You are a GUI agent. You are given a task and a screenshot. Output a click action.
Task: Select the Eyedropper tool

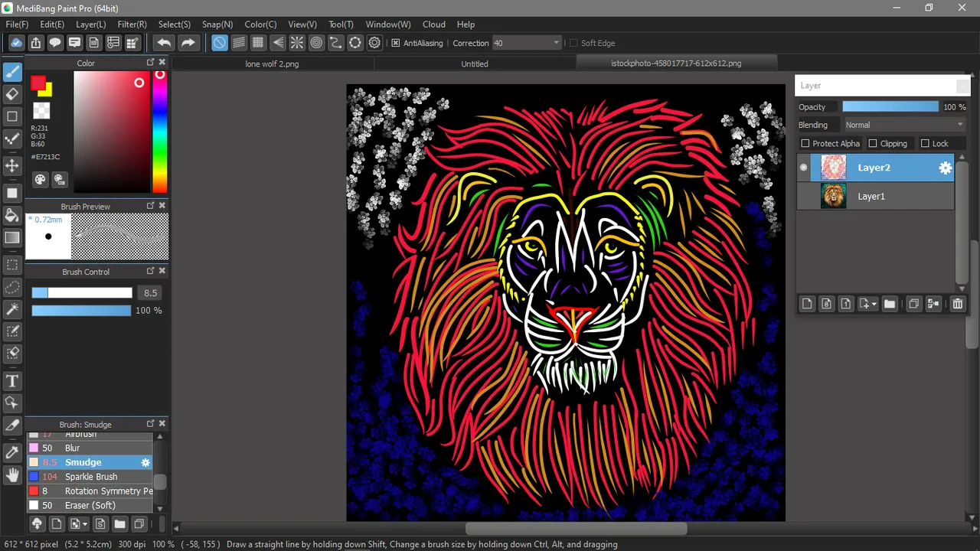12,452
